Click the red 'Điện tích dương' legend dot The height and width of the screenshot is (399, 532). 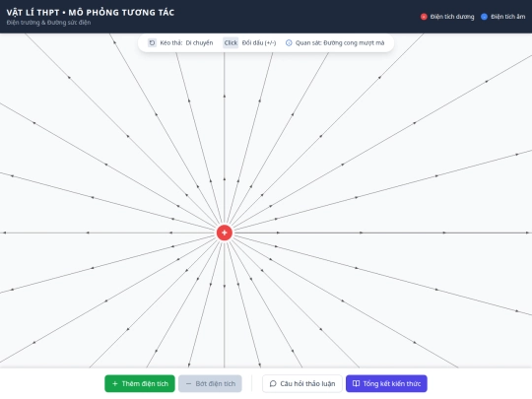pos(424,17)
